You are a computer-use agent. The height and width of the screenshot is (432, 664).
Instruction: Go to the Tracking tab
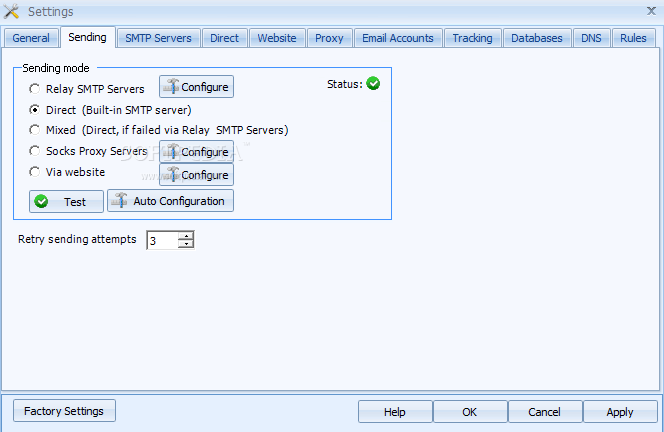[472, 38]
